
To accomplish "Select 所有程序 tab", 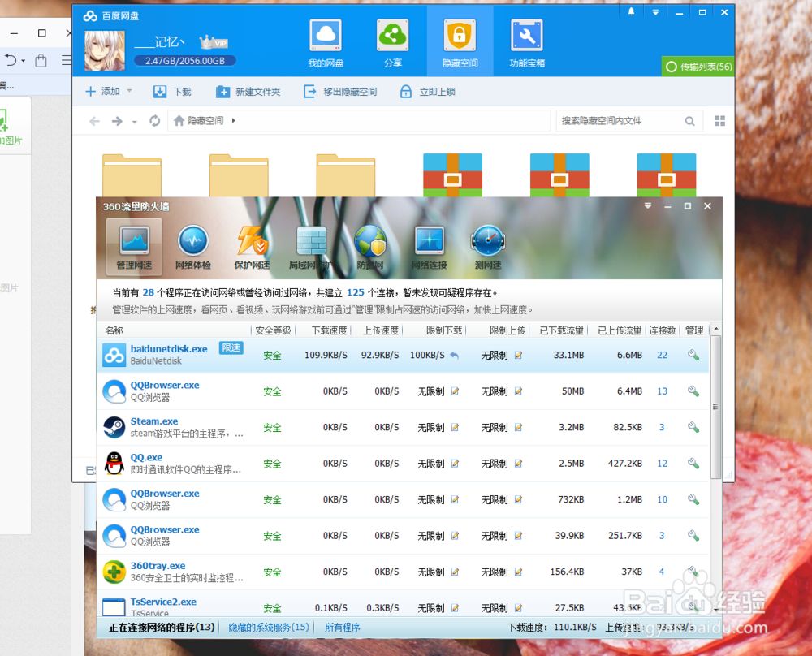I will click(343, 627).
